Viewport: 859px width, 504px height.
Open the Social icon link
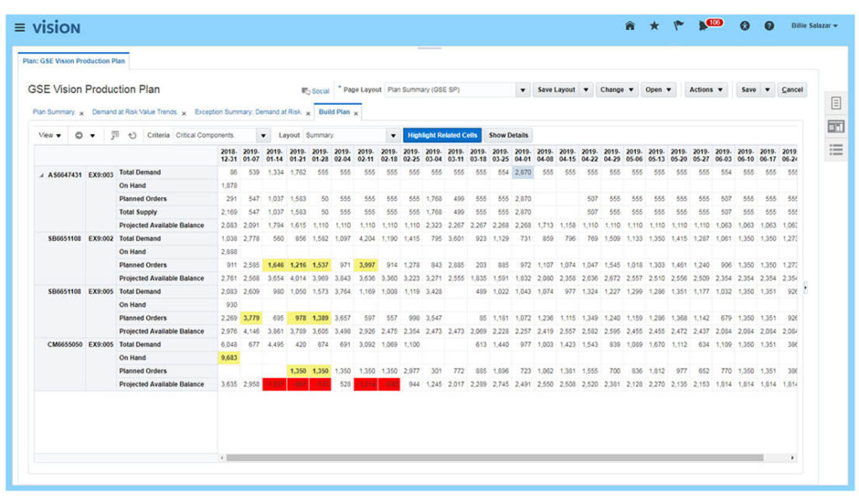(x=315, y=91)
